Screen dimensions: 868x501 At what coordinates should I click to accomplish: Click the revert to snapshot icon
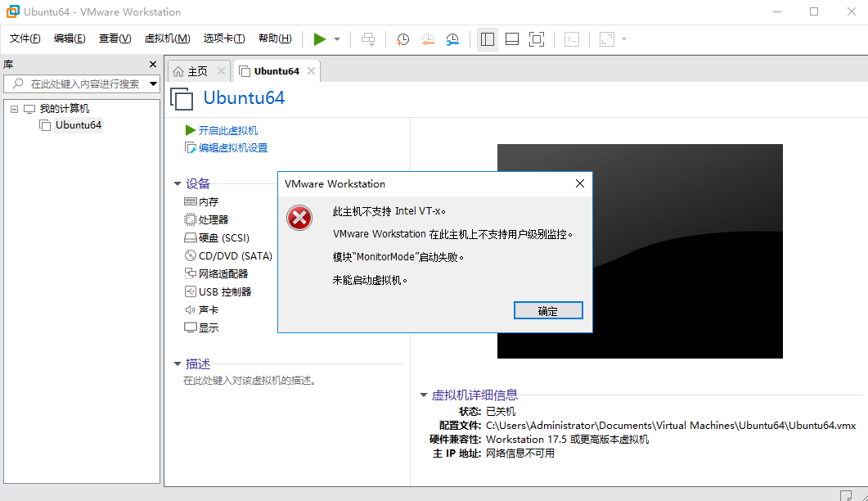428,39
